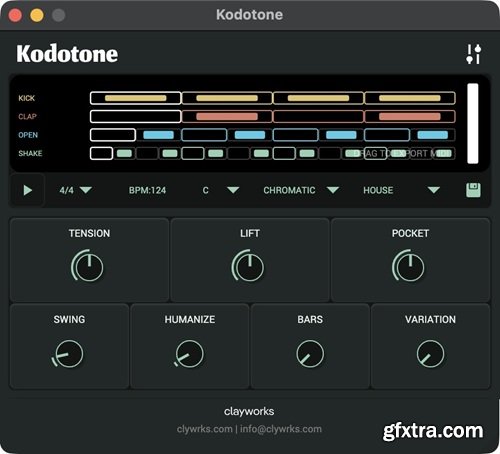Toggle the fourth CLAP step
This screenshot has height=454, width=500.
[410, 116]
